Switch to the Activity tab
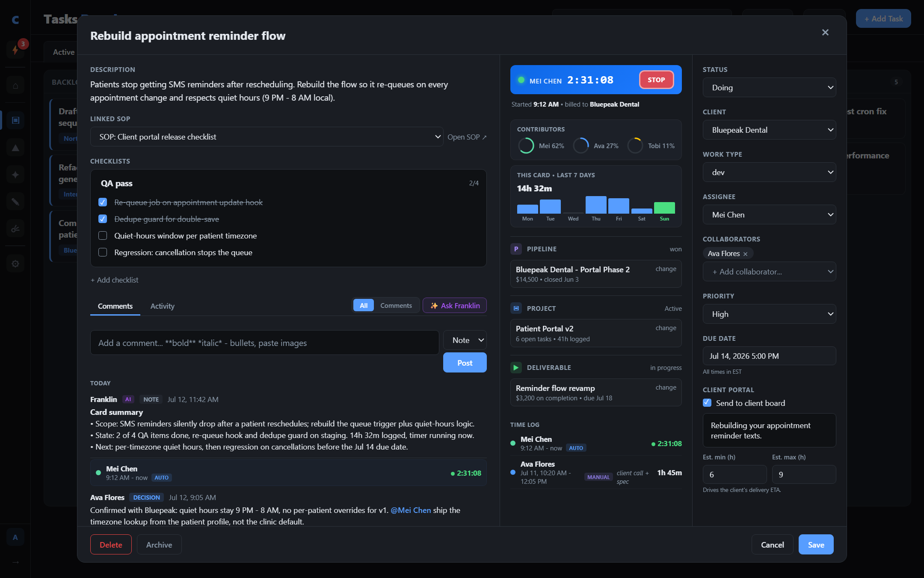 (x=162, y=306)
